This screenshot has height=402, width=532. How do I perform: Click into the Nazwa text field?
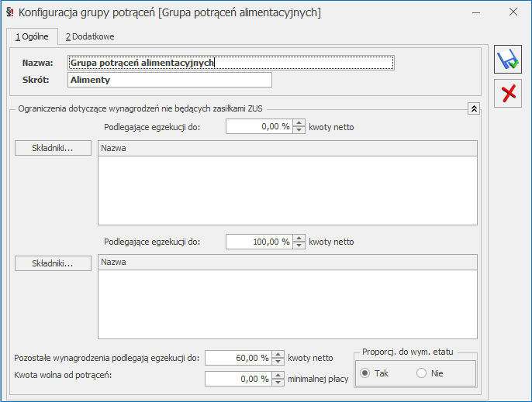(x=230, y=63)
